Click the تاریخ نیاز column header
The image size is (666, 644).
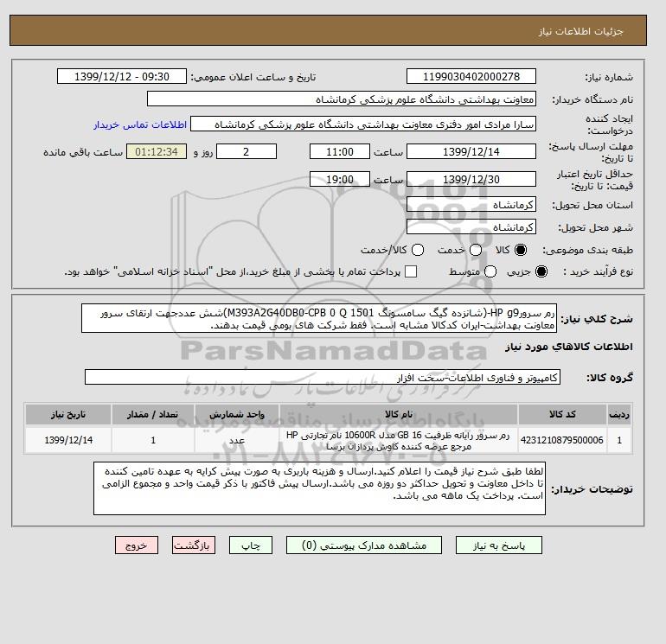[68, 414]
